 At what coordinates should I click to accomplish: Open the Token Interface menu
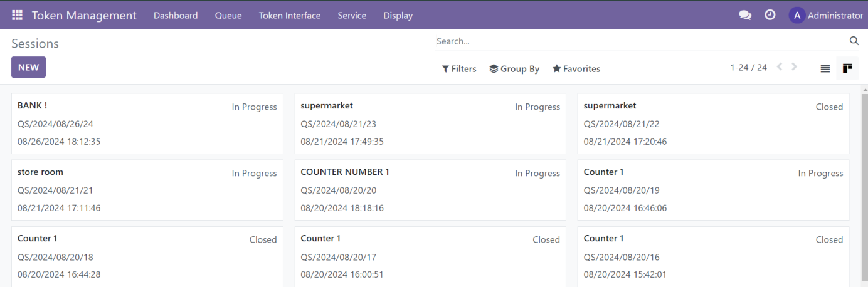pyautogui.click(x=290, y=16)
